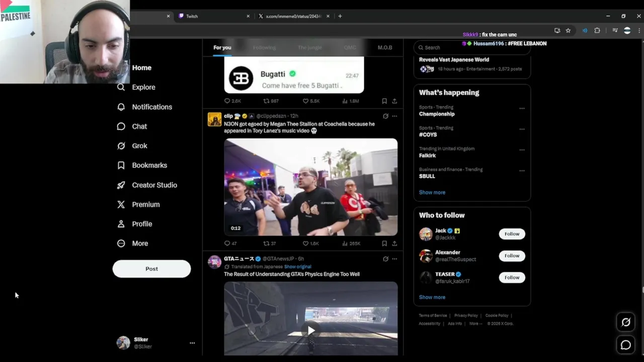Image resolution: width=644 pixels, height=362 pixels.
Task: Ask Grok about the GTA news post
Action: [x=385, y=259]
